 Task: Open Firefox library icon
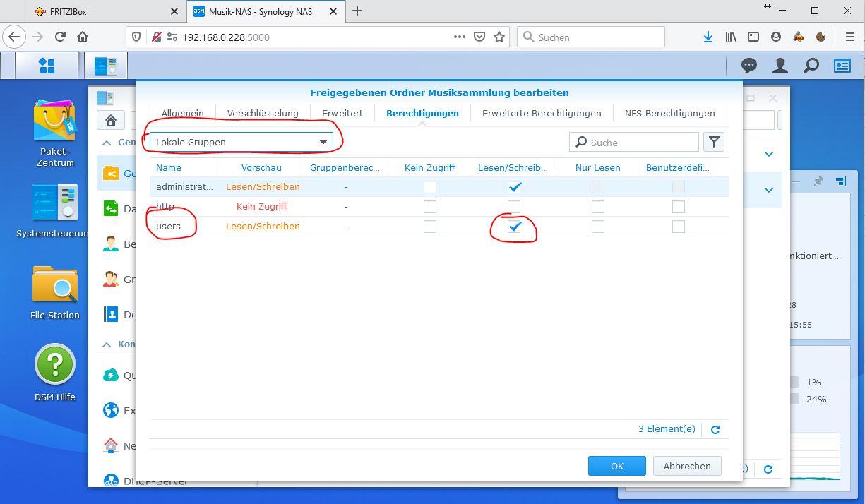point(731,37)
